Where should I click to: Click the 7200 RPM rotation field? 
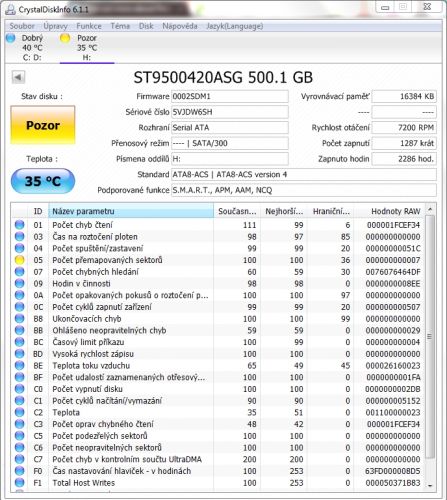coord(404,128)
